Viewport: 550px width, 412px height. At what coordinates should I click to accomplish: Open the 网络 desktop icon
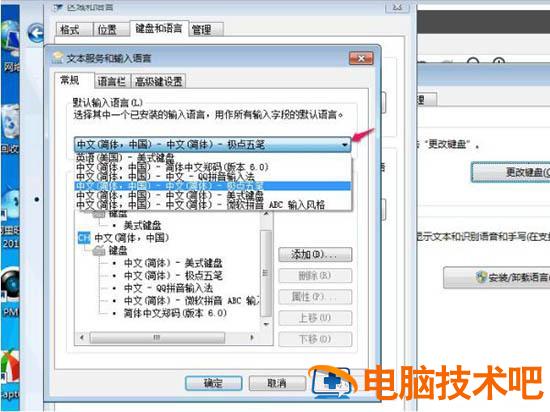click(x=10, y=47)
